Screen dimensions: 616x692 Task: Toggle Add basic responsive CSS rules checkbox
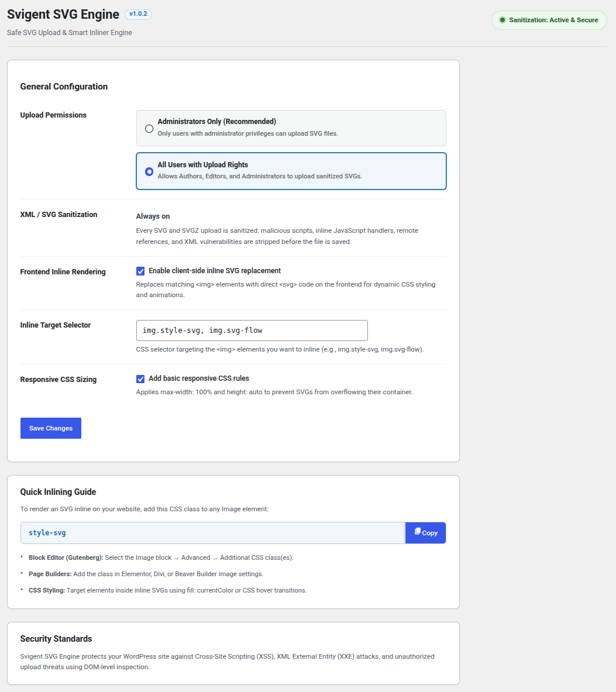pos(140,378)
